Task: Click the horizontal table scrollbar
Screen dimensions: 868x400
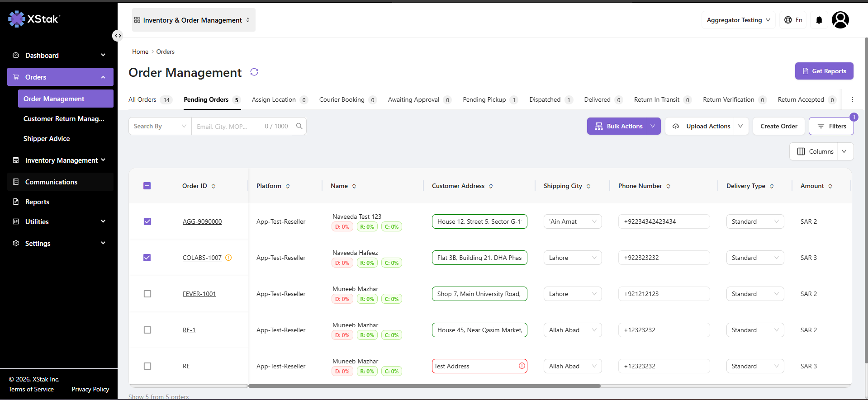Action: [424, 386]
